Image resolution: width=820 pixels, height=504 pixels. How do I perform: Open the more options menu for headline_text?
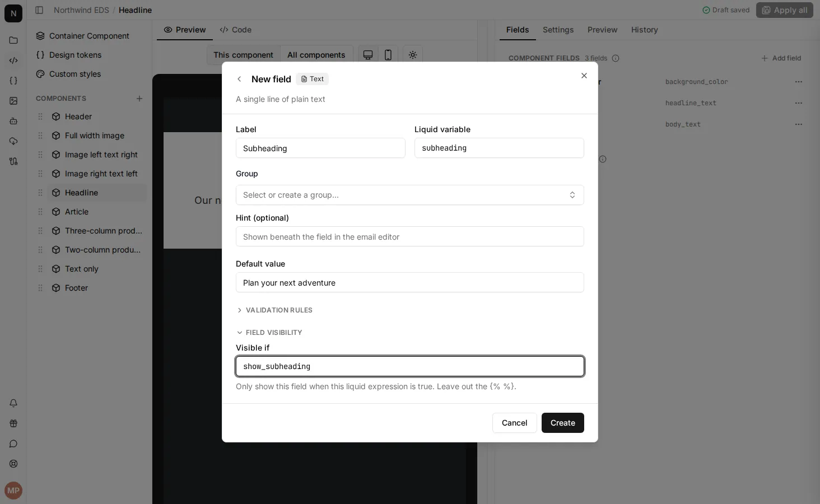coord(799,103)
